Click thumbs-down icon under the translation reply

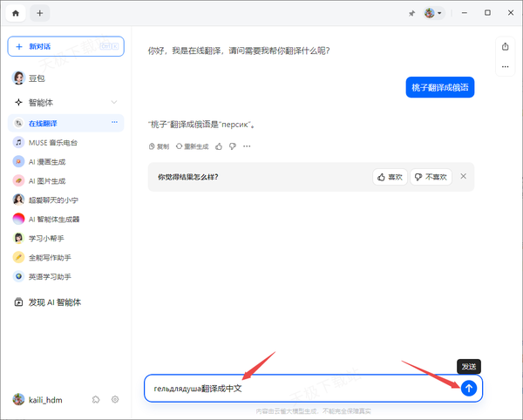tap(233, 146)
